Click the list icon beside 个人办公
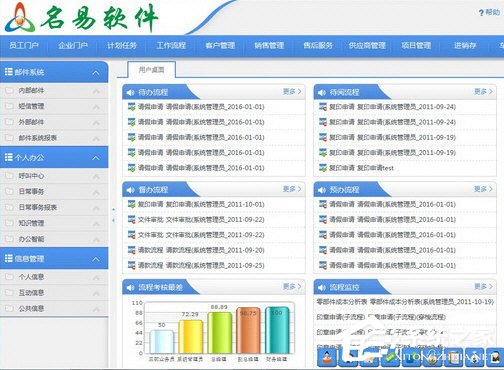504x370 pixels. (x=8, y=157)
